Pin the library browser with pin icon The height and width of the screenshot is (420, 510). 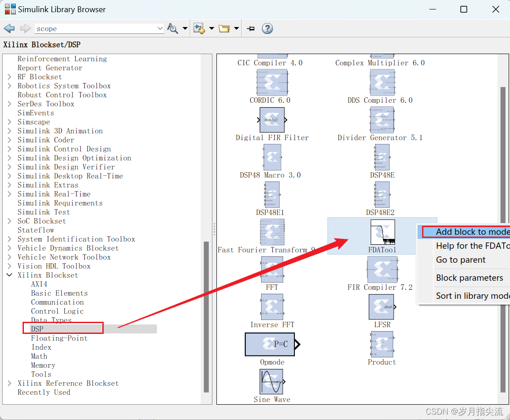(250, 28)
